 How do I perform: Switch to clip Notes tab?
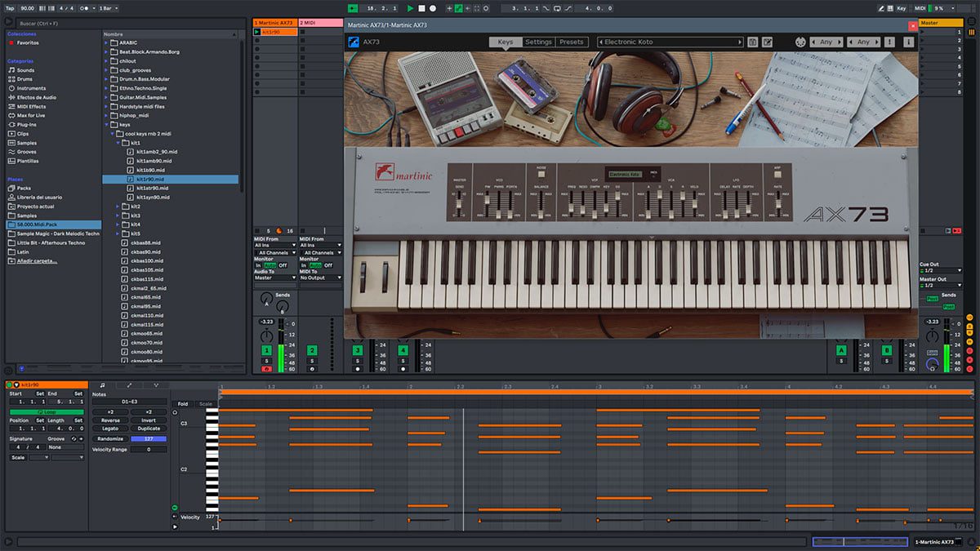click(x=102, y=384)
